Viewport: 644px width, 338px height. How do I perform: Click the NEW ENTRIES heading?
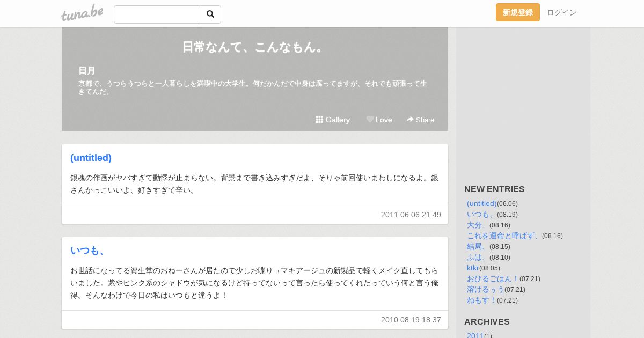click(494, 189)
